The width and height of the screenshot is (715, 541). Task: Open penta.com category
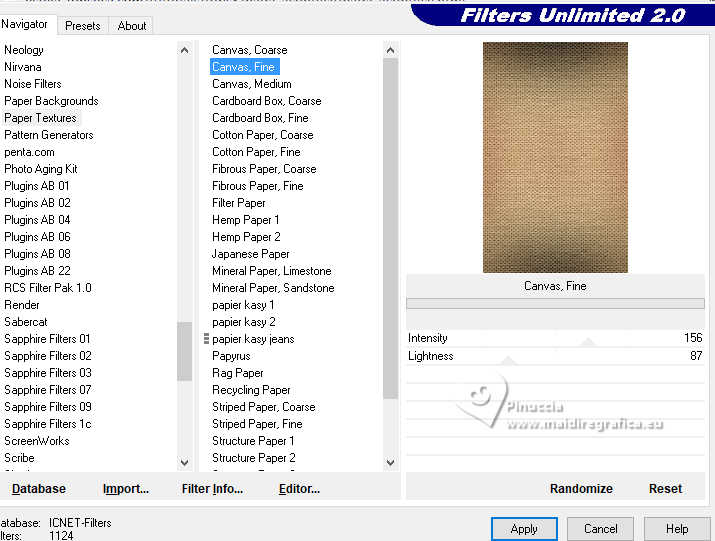point(29,152)
